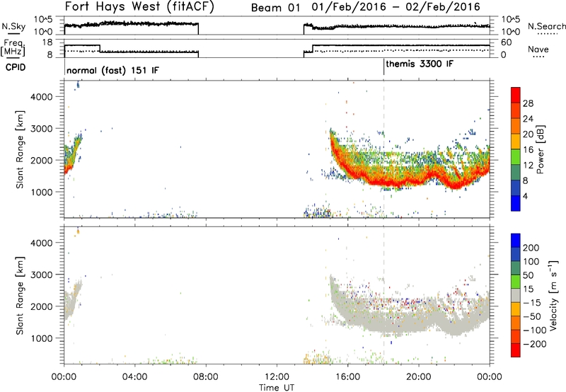Image resolution: width=566 pixels, height=392 pixels.
Task: Click the dashed CPID change marker in velocity panel
Action: pos(383,295)
